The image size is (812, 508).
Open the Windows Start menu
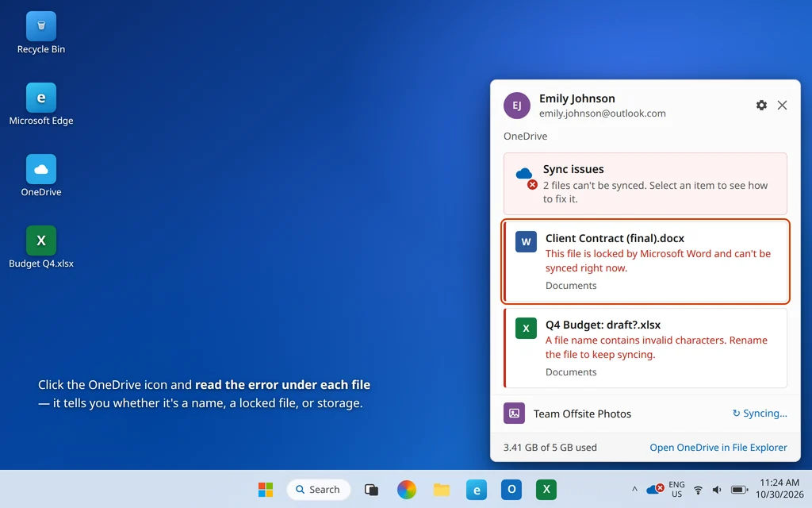266,489
